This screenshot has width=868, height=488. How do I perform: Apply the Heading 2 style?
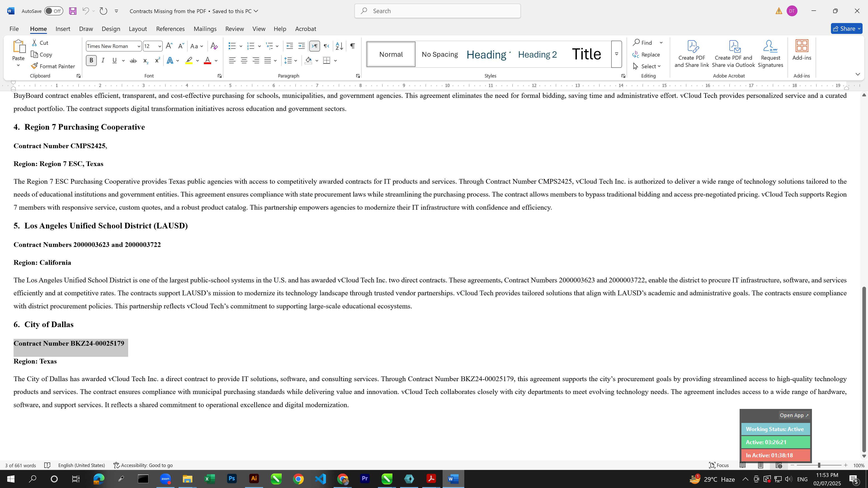pyautogui.click(x=537, y=54)
